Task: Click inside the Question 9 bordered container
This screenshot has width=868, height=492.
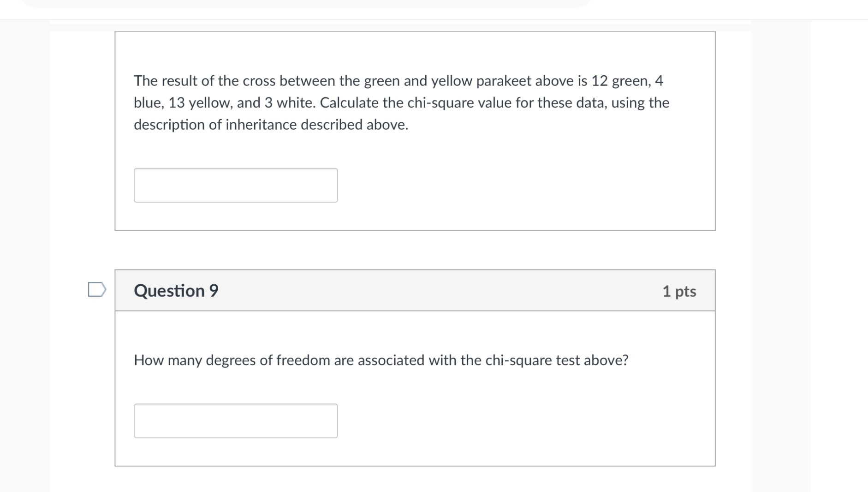Action: tap(414, 365)
